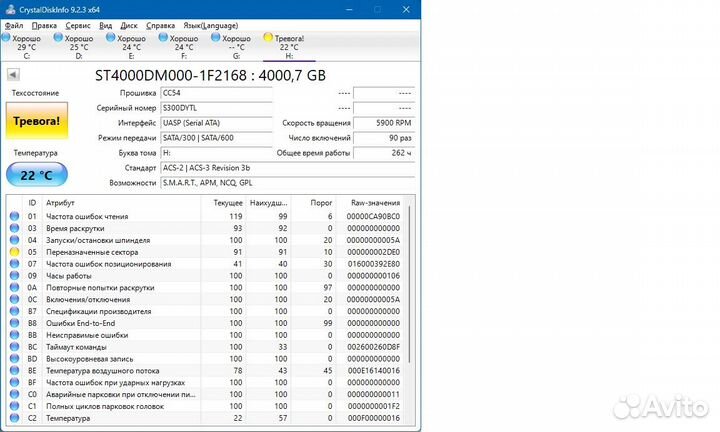Select the Ошибки End-to-End row text
The width and height of the screenshot is (720, 432).
(80, 323)
